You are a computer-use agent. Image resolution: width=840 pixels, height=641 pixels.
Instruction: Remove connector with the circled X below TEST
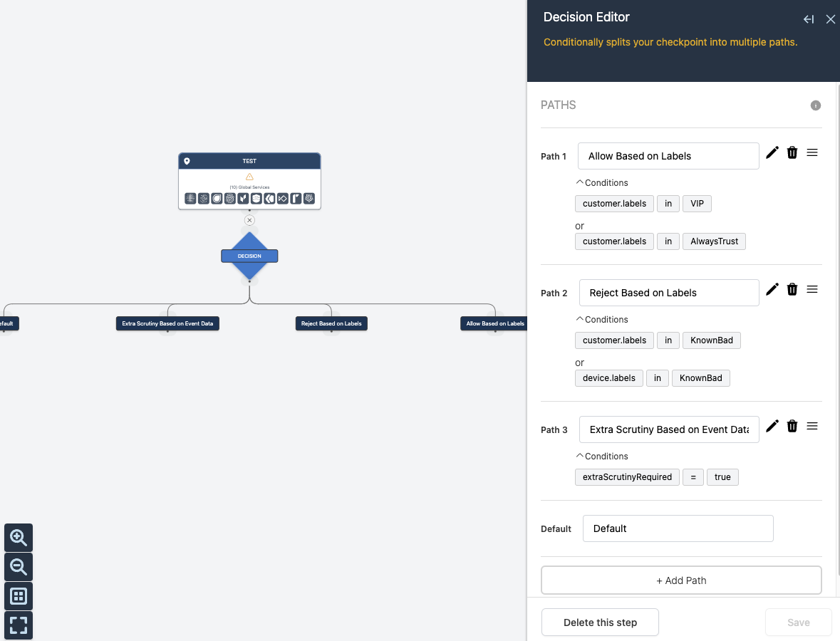coord(249,220)
